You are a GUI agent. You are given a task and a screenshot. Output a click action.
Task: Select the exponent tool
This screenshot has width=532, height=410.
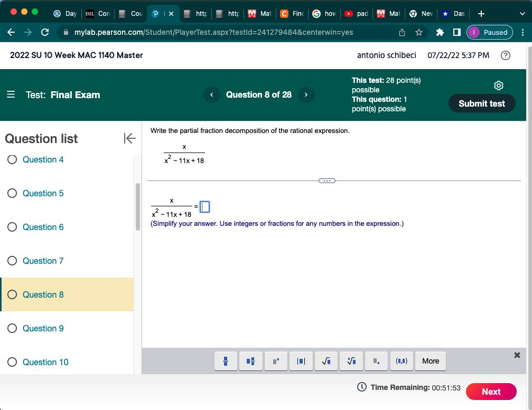pyautogui.click(x=276, y=361)
